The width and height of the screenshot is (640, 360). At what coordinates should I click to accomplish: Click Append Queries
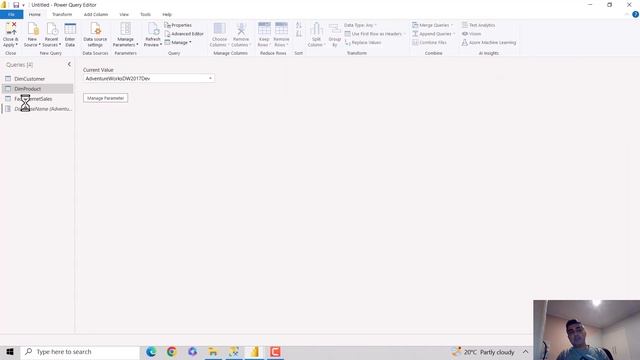[x=432, y=34]
